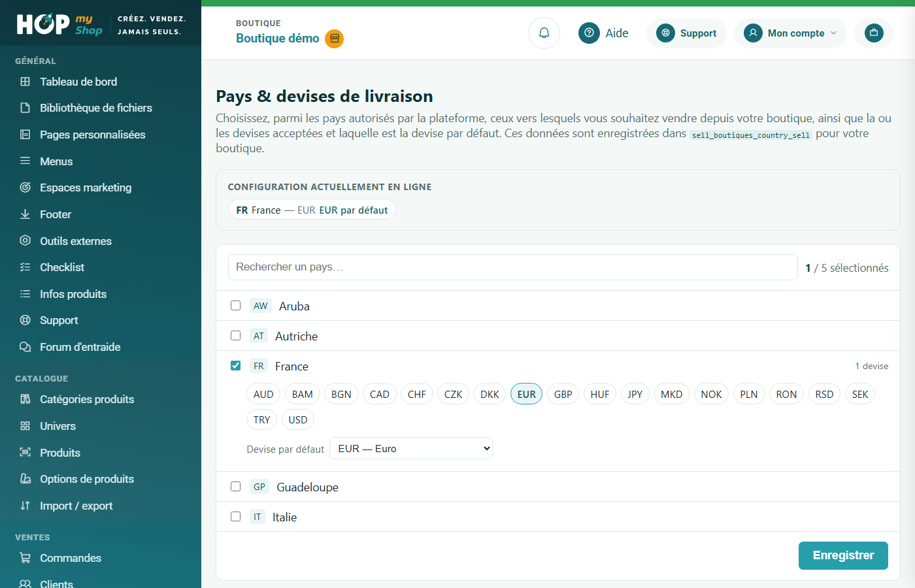The width and height of the screenshot is (915, 588).
Task: Click the Bibliothèque de fichiers file icon
Action: coord(25,108)
